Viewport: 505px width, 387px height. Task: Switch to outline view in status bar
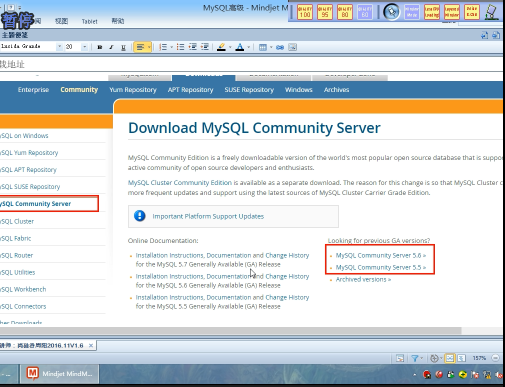point(461,358)
